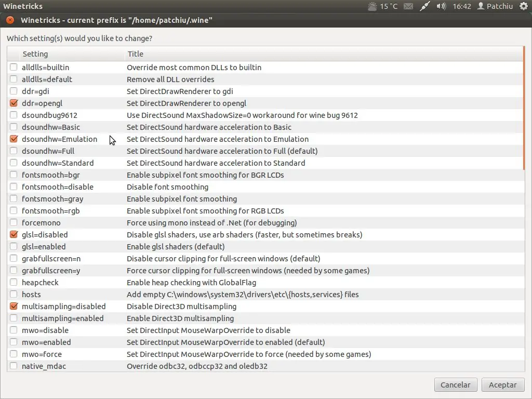The image size is (532, 399).
Task: Select 'Enable glsl shaders (default)' text
Action: (x=176, y=247)
